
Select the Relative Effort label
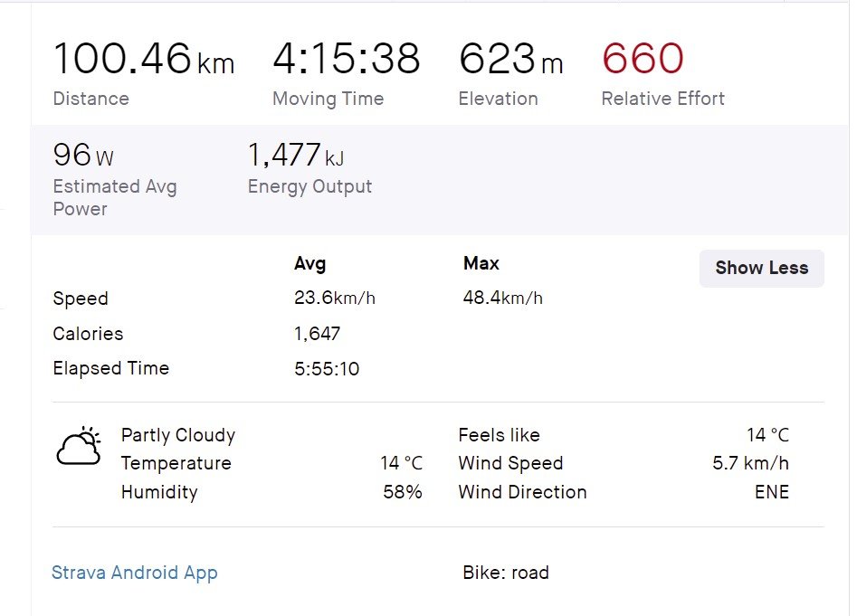(x=662, y=99)
